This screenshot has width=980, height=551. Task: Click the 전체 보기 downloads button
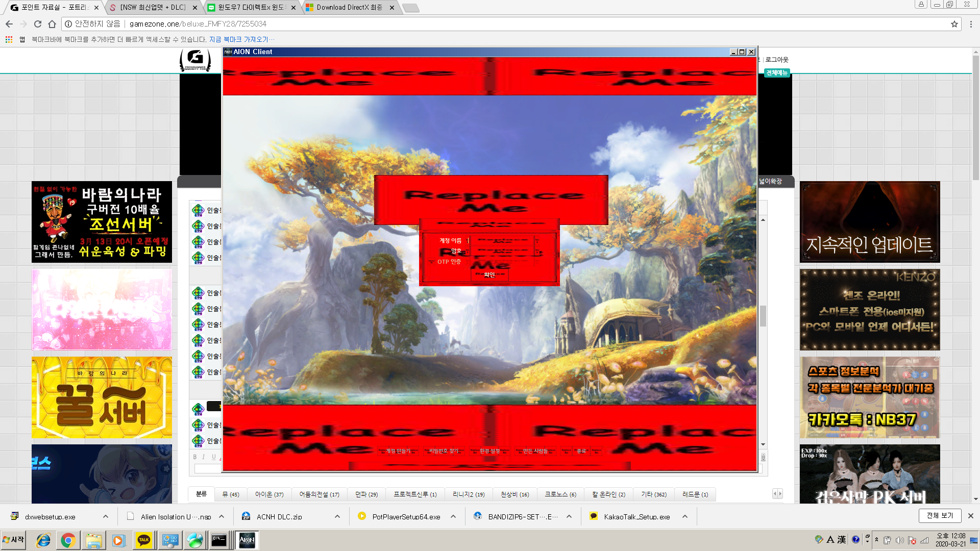pyautogui.click(x=940, y=516)
